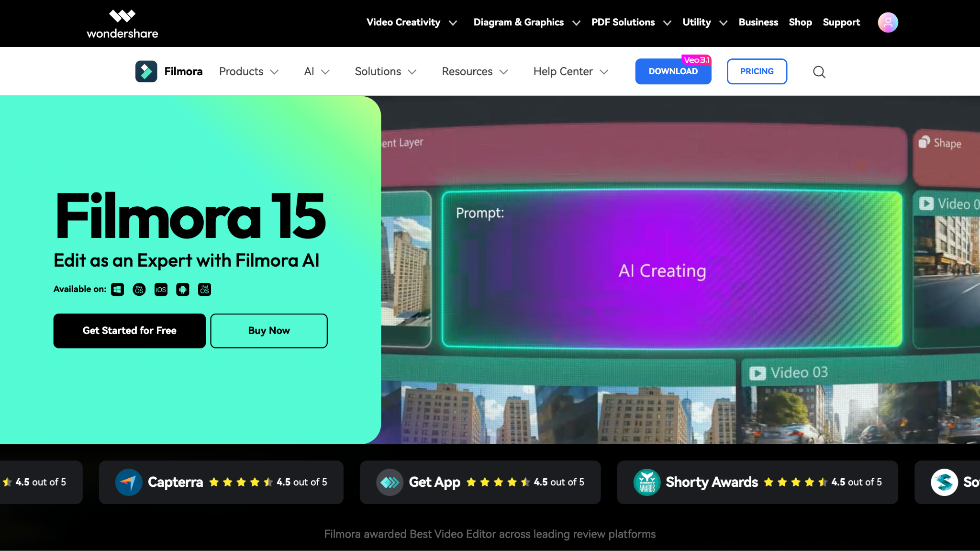
Task: Open the search magnifier icon
Action: [x=819, y=72]
